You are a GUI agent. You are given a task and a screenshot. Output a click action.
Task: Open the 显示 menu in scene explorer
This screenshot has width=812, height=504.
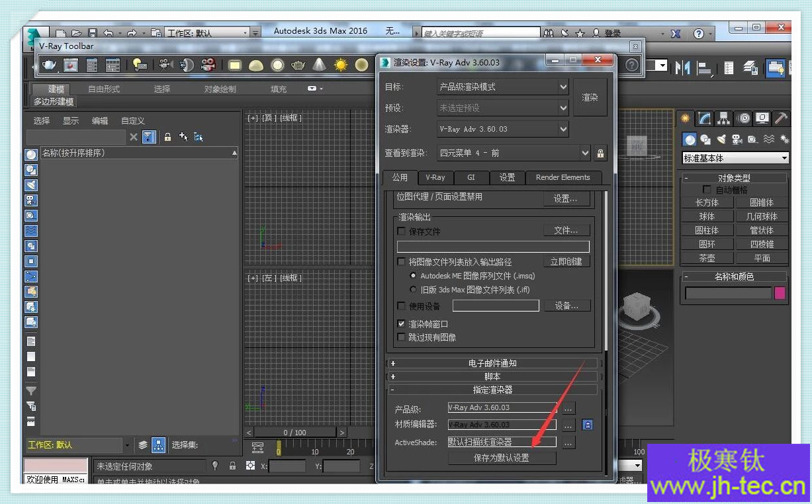click(71, 121)
